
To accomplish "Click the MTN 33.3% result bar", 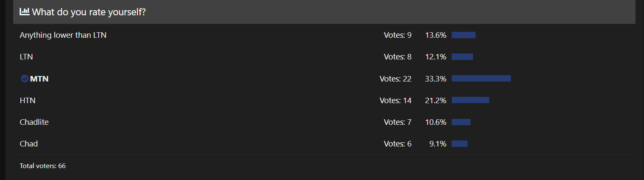I will click(481, 79).
